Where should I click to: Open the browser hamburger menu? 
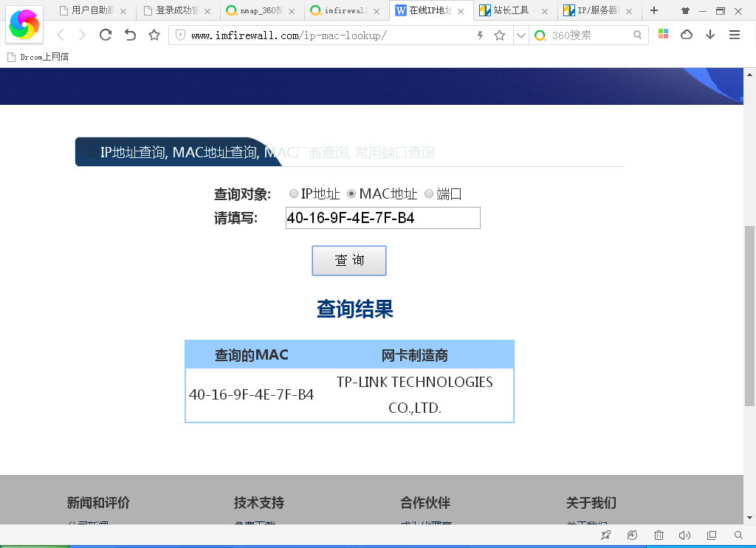click(735, 35)
